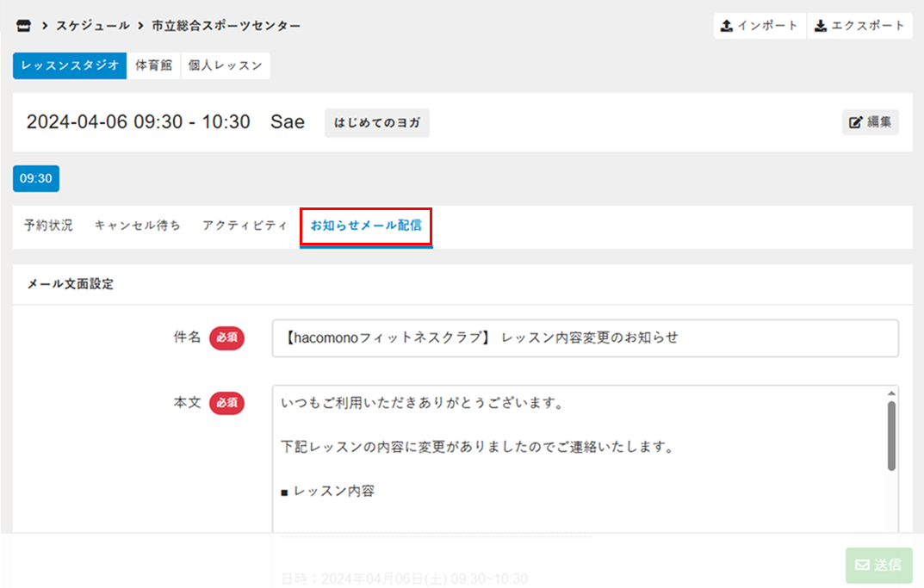Open the キャンセル待ち tab
924x588 pixels.
pyautogui.click(x=138, y=226)
